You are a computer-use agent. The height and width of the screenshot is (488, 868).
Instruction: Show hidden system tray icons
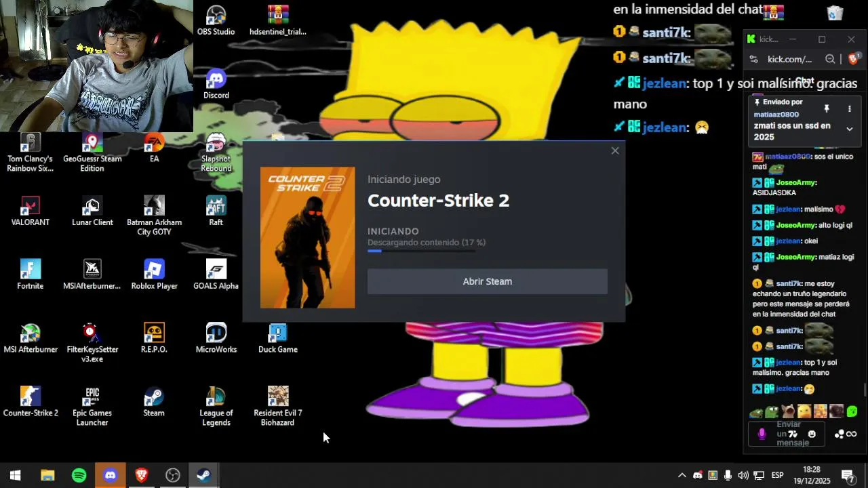click(x=682, y=476)
